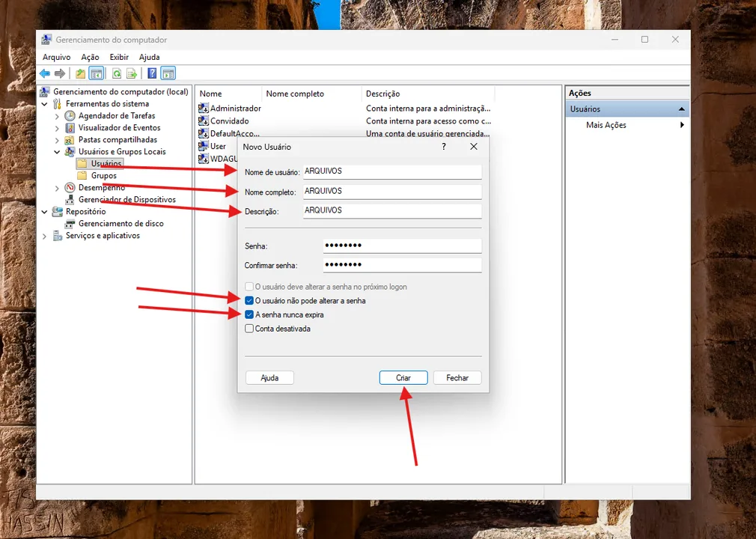Click the 'Confirmar senha' password field
Screen dimensions: 756x539
coord(403,265)
